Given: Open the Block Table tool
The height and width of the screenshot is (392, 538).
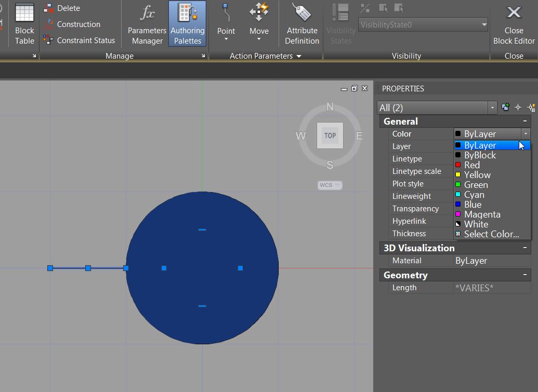Looking at the screenshot, I should tap(24, 24).
